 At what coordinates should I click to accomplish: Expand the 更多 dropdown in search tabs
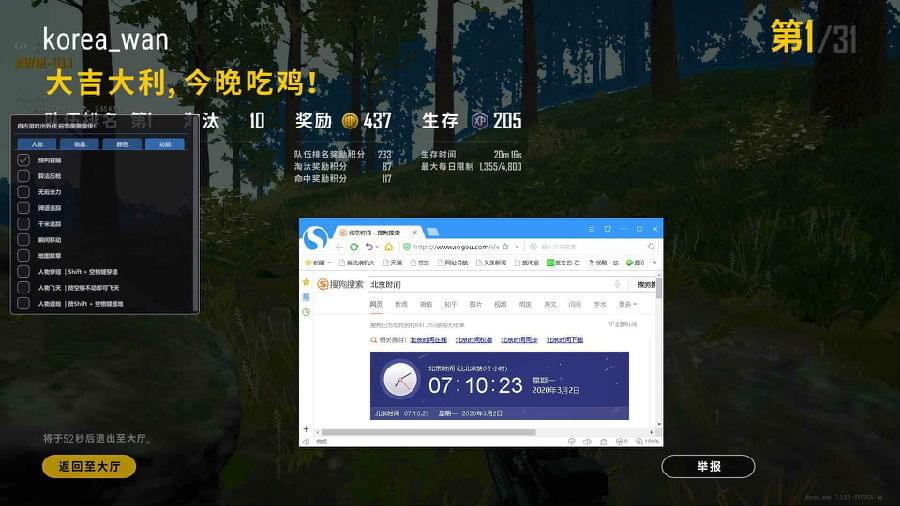pyautogui.click(x=627, y=304)
